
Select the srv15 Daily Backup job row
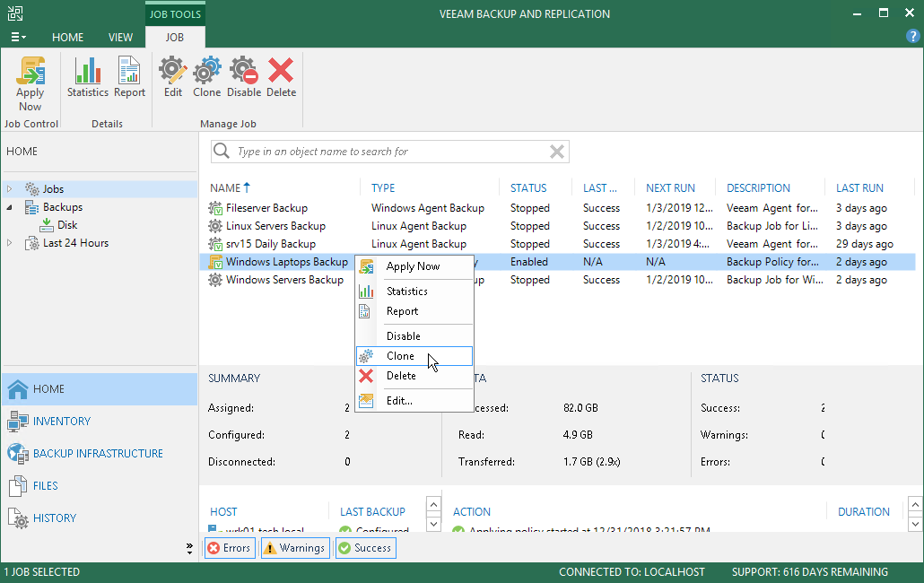(557, 244)
